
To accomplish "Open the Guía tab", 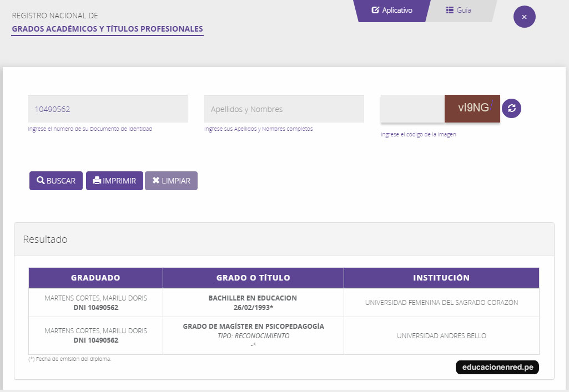I will click(459, 11).
